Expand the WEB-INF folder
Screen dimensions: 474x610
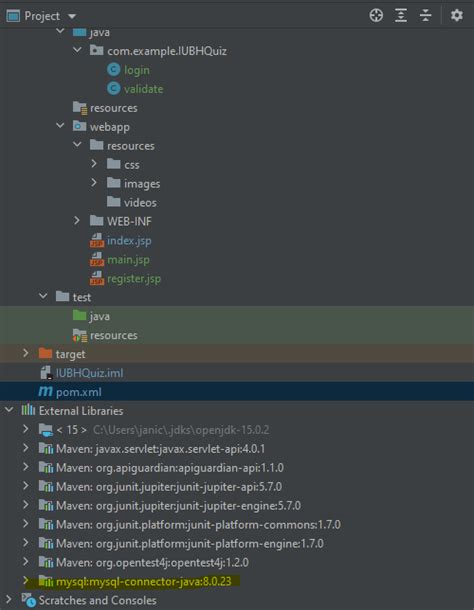click(x=77, y=221)
